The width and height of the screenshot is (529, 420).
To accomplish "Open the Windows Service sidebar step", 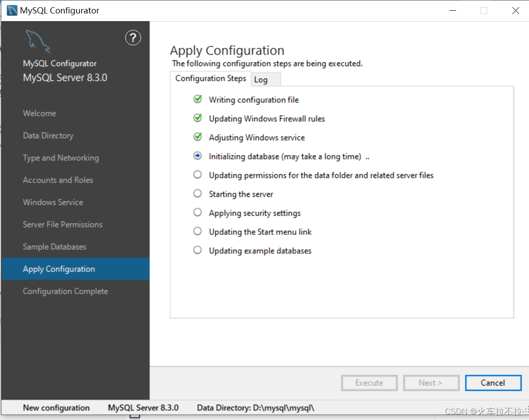I will (53, 202).
